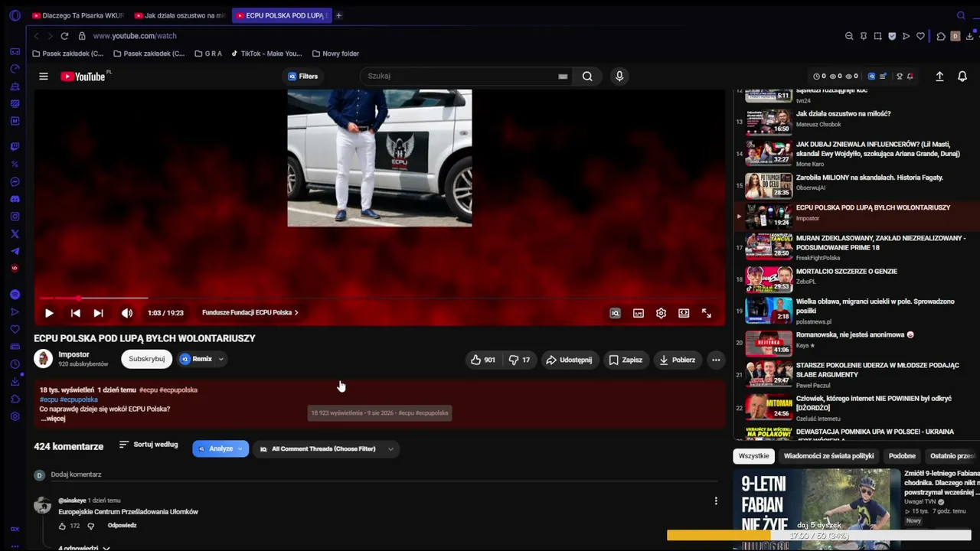Open the create upload arrow icon
The width and height of the screenshot is (980, 551).
(x=939, y=77)
